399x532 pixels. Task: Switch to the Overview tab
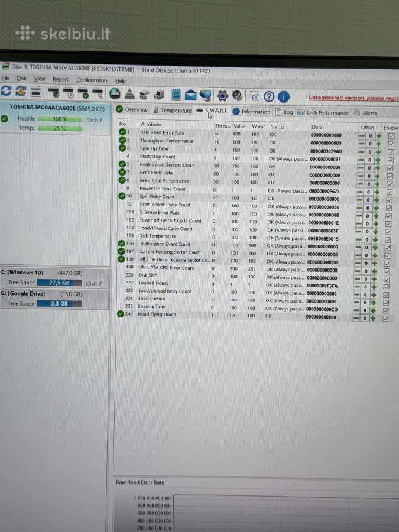click(132, 109)
